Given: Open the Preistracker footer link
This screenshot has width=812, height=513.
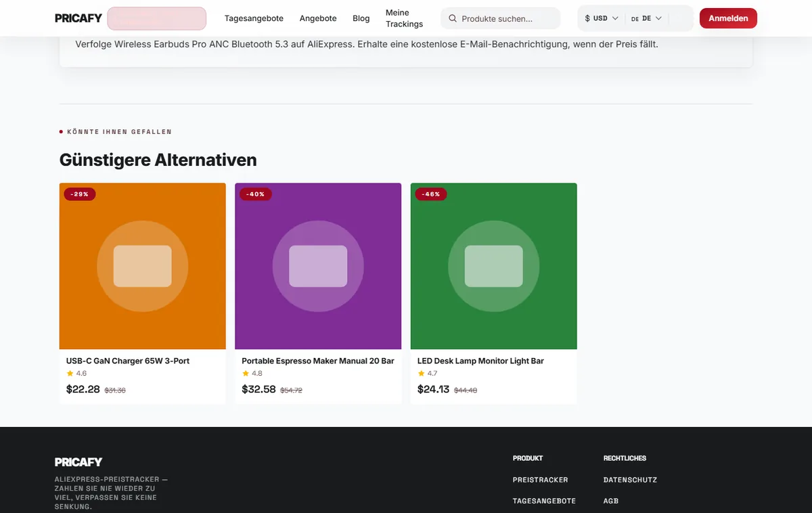Looking at the screenshot, I should point(540,480).
